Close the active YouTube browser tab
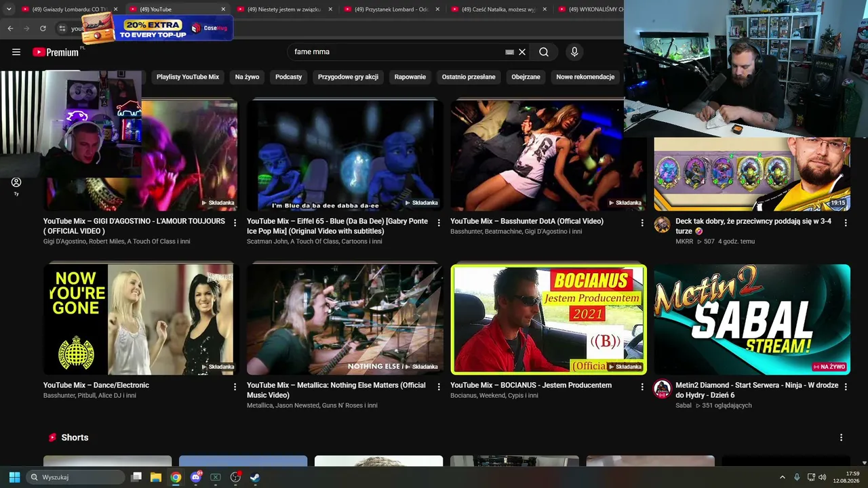The image size is (868, 488). coord(223,9)
